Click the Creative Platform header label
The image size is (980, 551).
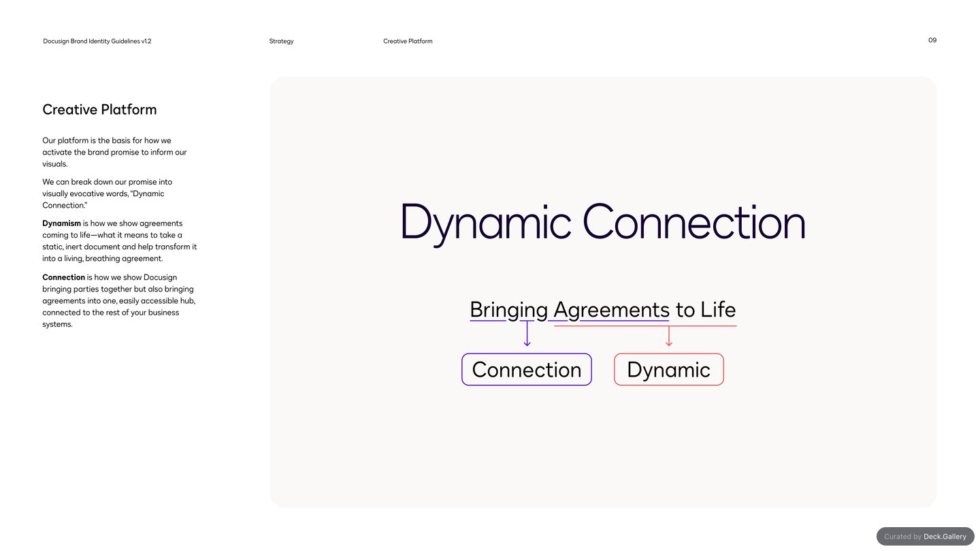[408, 41]
